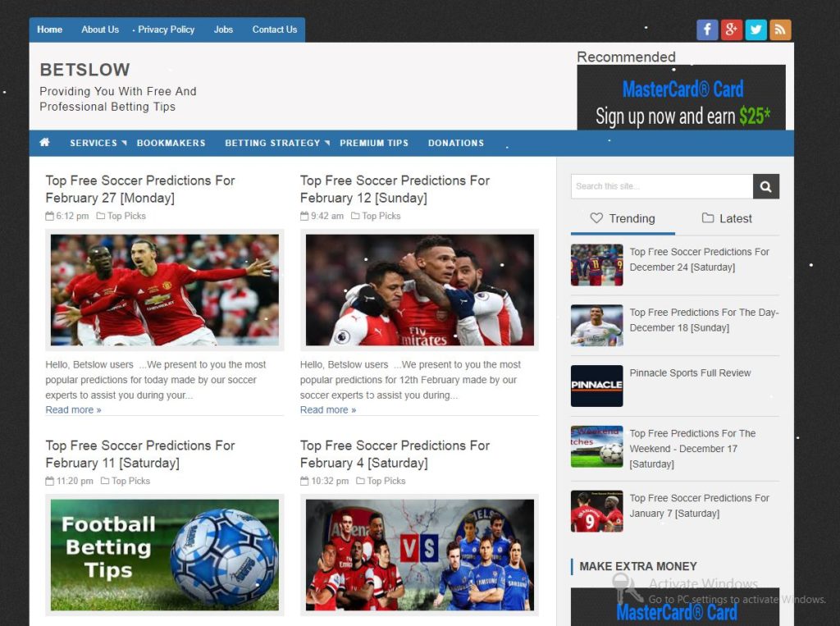Open the Twitter social icon
The width and height of the screenshot is (840, 626).
click(x=756, y=30)
